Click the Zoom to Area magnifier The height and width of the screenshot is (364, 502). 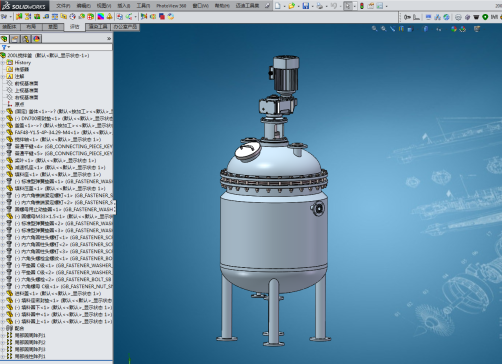click(383, 29)
